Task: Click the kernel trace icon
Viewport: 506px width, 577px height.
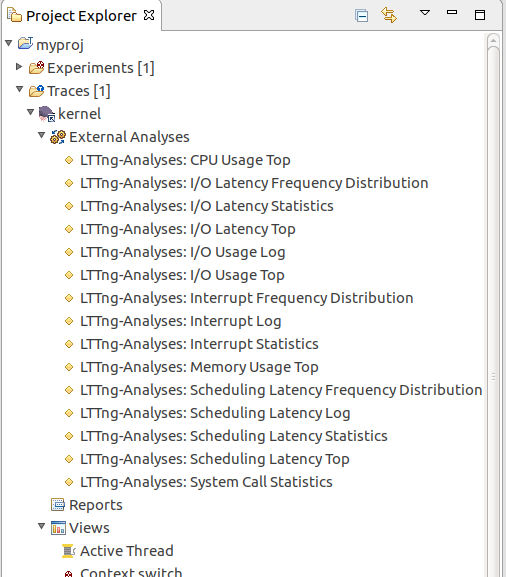Action: tap(47, 114)
